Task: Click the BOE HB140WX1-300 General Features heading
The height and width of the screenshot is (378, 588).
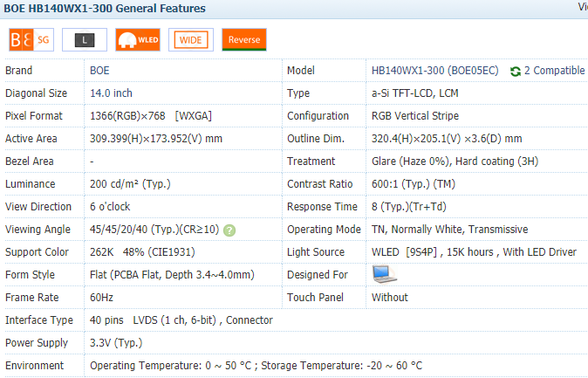Action: (x=105, y=8)
